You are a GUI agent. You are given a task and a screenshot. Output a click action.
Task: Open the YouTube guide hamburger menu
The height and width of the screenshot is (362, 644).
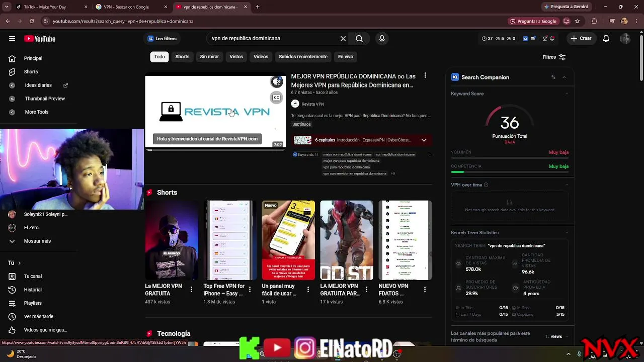[12, 39]
